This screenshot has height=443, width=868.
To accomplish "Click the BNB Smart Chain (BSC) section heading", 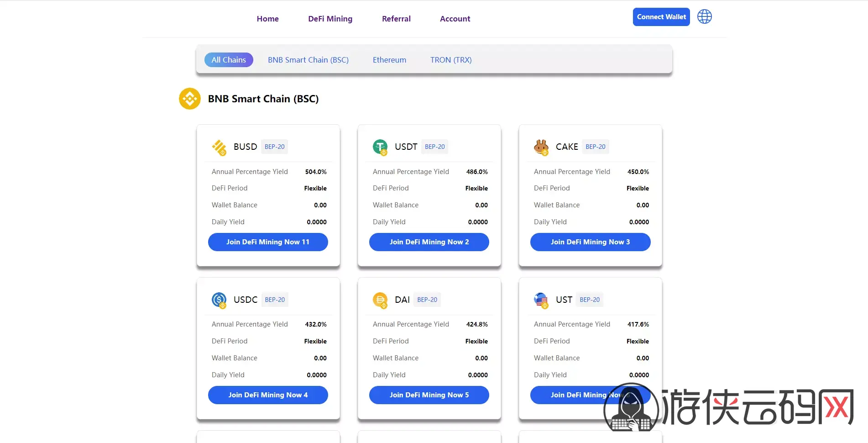I will tap(263, 99).
